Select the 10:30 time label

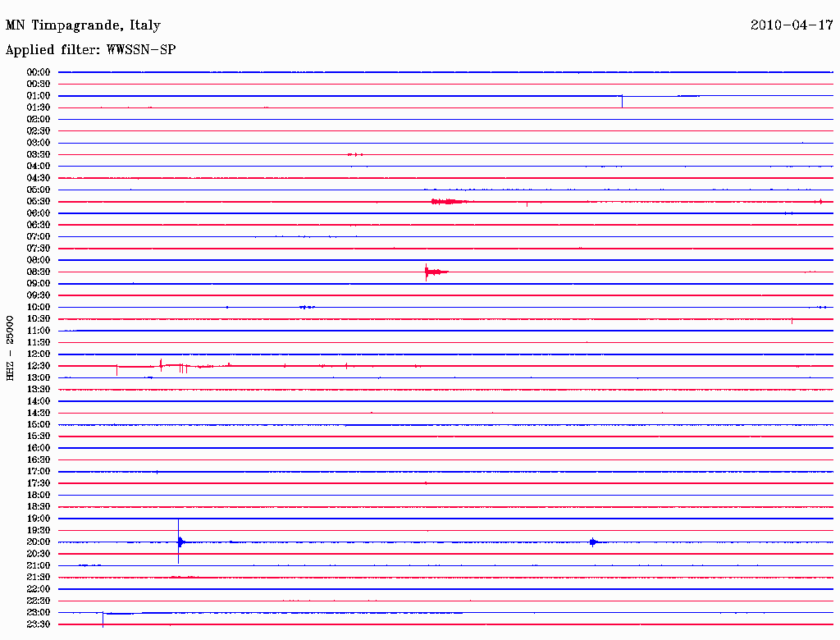tap(39, 319)
